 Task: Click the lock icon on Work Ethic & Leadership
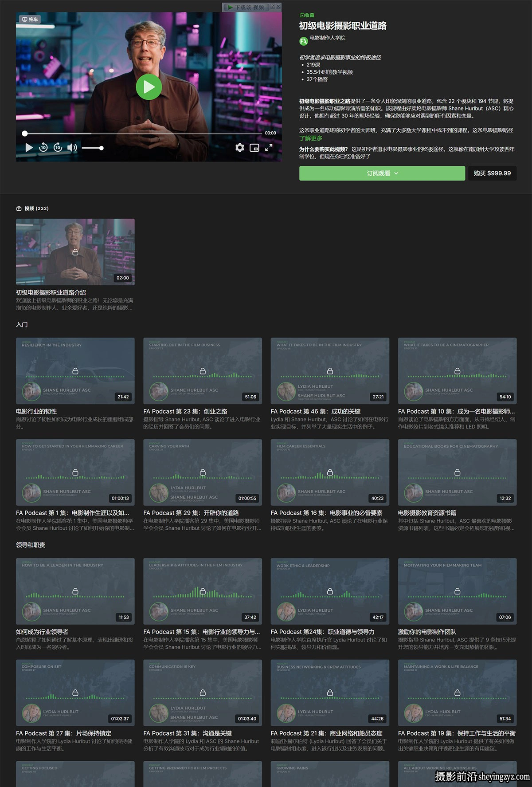point(330,591)
